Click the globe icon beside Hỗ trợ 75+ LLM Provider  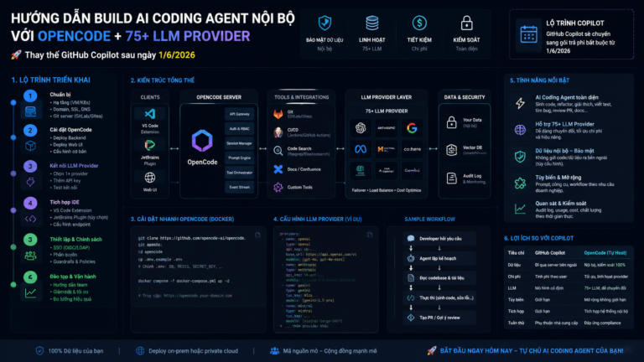coord(520,130)
